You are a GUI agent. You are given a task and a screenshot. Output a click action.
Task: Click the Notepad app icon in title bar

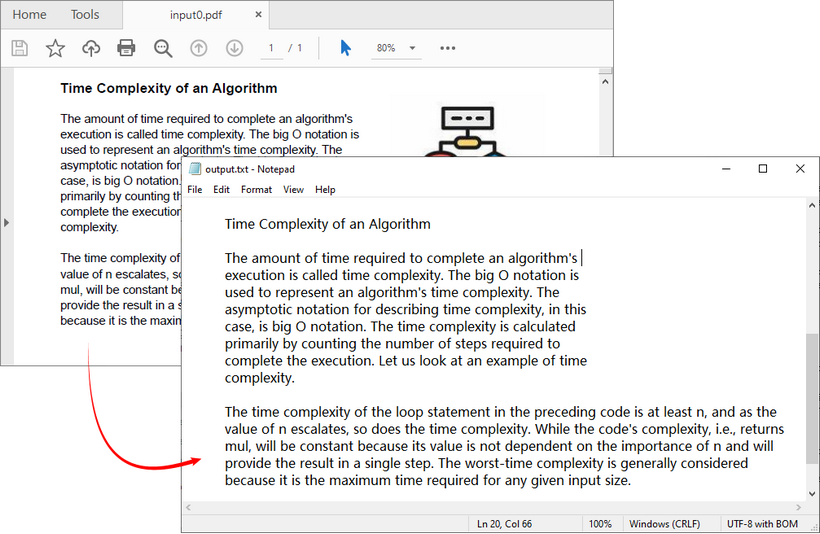point(195,169)
